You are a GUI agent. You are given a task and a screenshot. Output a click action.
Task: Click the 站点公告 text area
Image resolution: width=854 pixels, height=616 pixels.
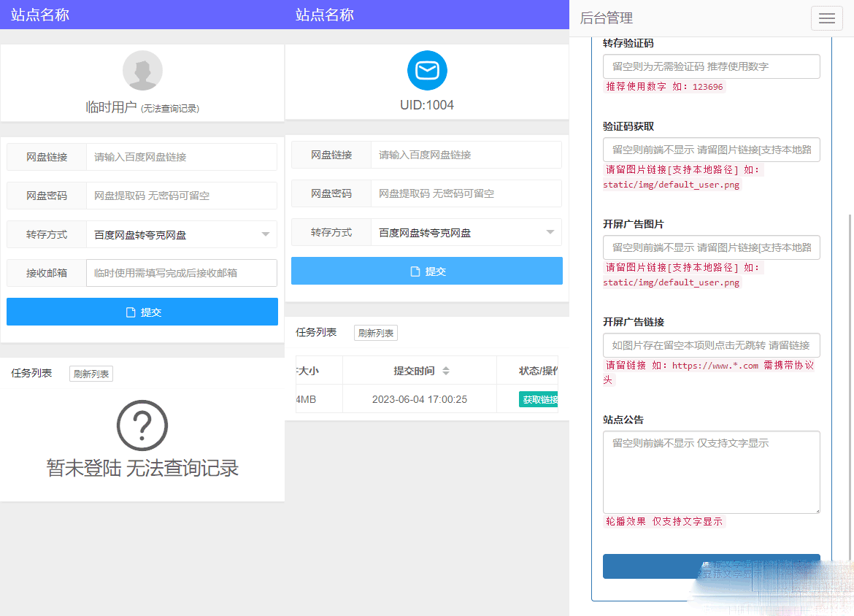(711, 471)
